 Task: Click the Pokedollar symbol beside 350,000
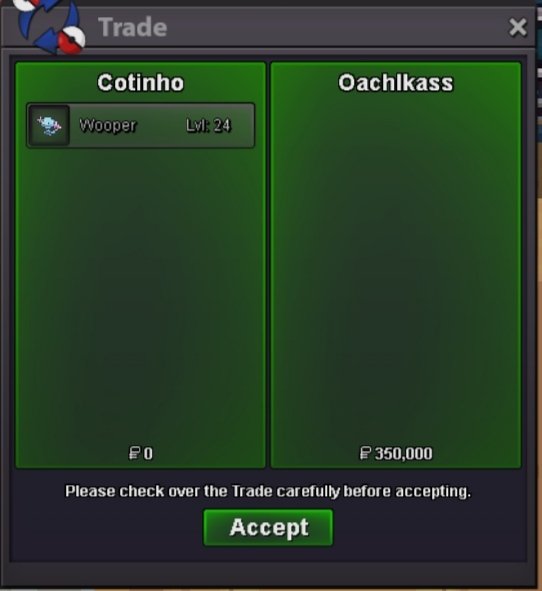coord(365,453)
